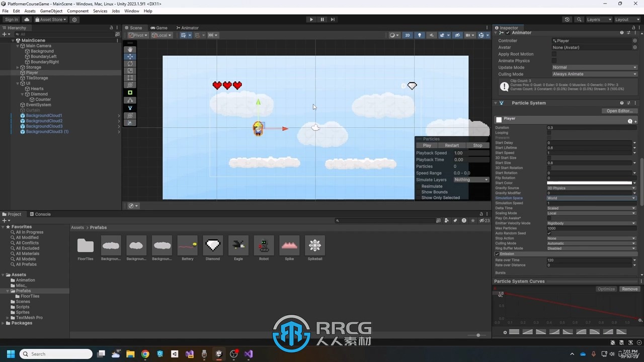Click Restart in the Particles overlay
644x362 pixels.
pos(452,145)
